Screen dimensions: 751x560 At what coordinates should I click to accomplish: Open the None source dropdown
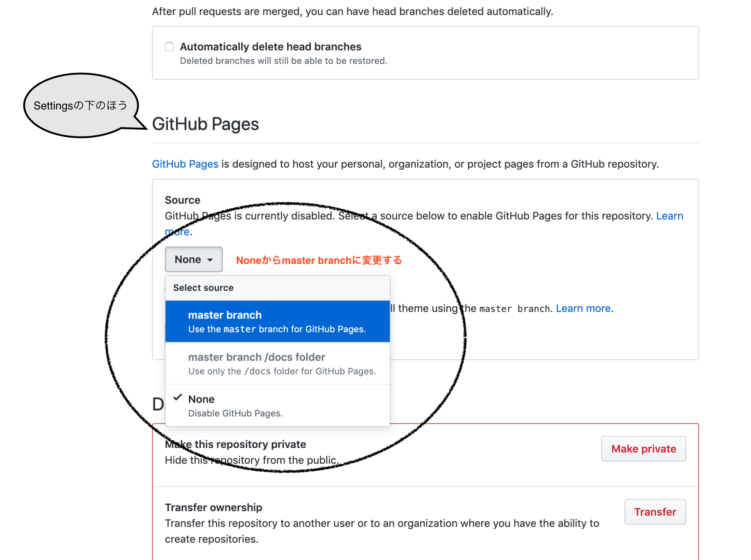(x=194, y=259)
